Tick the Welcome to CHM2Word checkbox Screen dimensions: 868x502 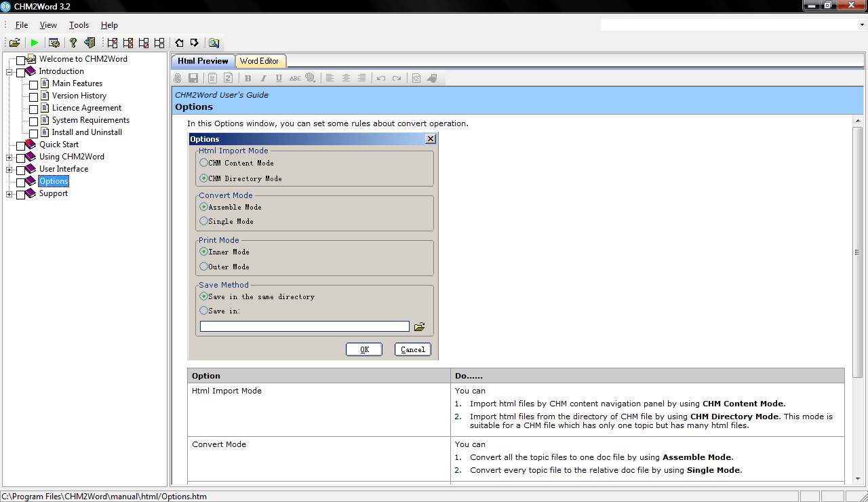pos(20,61)
